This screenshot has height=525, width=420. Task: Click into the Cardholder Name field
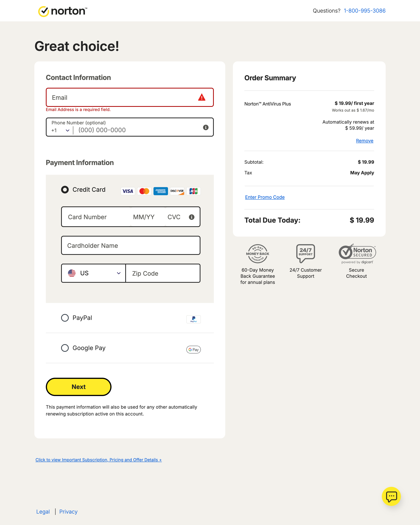(x=131, y=246)
